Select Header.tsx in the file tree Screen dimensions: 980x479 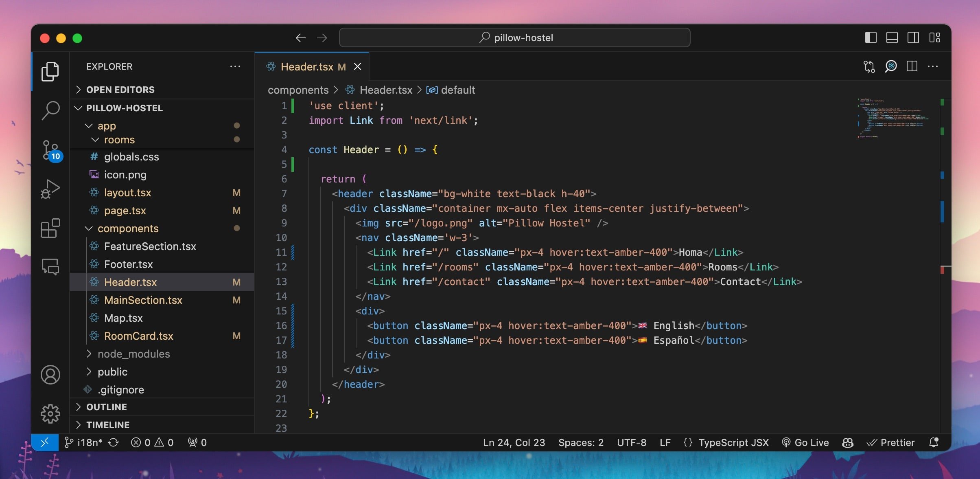point(162,282)
